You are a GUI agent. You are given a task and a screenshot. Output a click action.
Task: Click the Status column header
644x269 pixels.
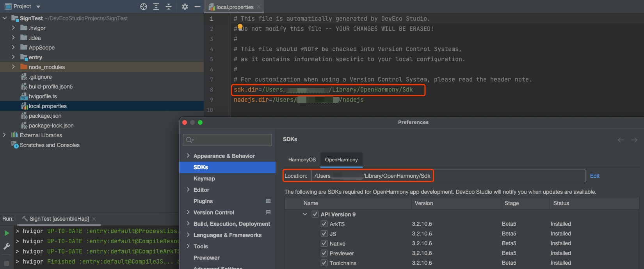[x=594, y=203]
